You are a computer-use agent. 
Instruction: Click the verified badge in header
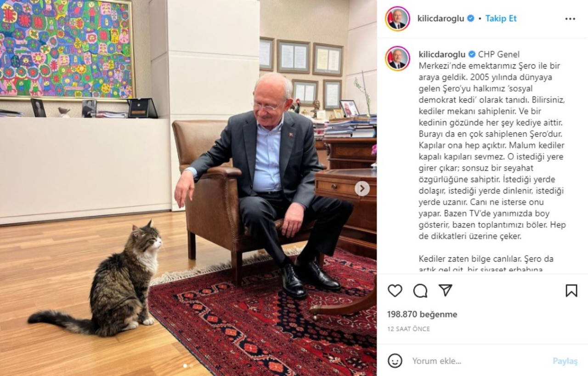point(470,18)
